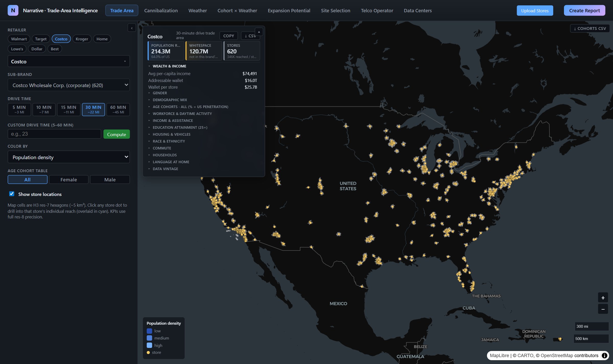Toggle Show store locations checkbox
613x364 pixels.
[x=12, y=194]
